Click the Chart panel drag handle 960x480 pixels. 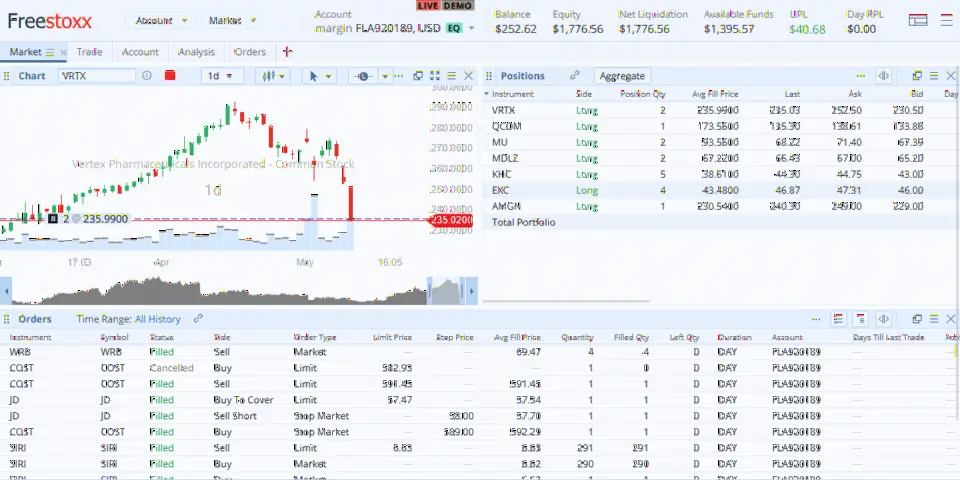pyautogui.click(x=7, y=76)
